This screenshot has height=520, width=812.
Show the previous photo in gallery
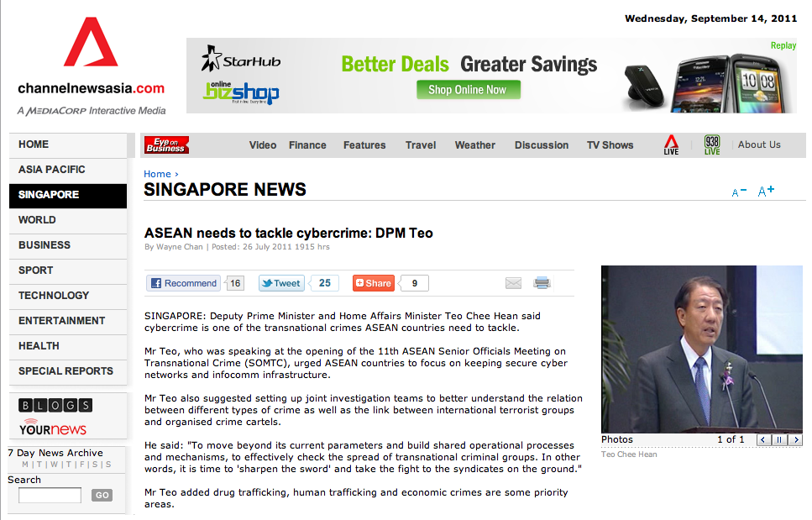[x=763, y=439]
